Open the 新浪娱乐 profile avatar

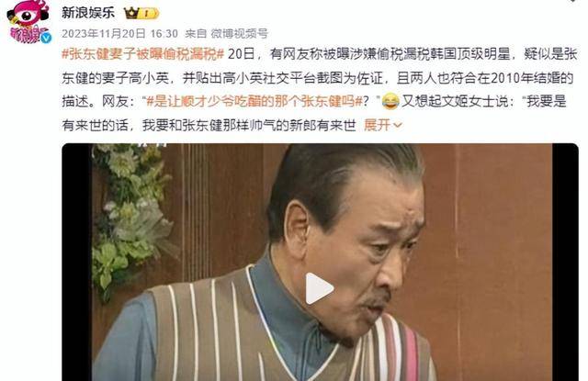click(x=28, y=22)
